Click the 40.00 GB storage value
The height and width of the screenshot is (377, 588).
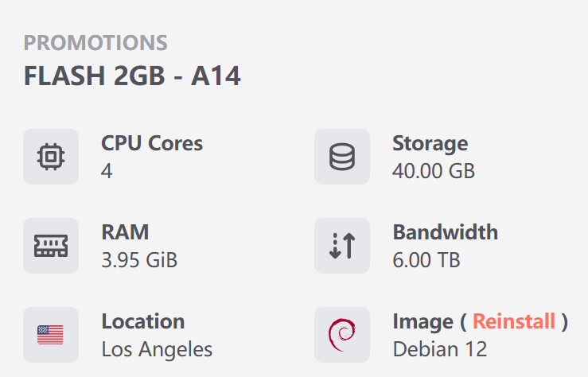coord(433,171)
